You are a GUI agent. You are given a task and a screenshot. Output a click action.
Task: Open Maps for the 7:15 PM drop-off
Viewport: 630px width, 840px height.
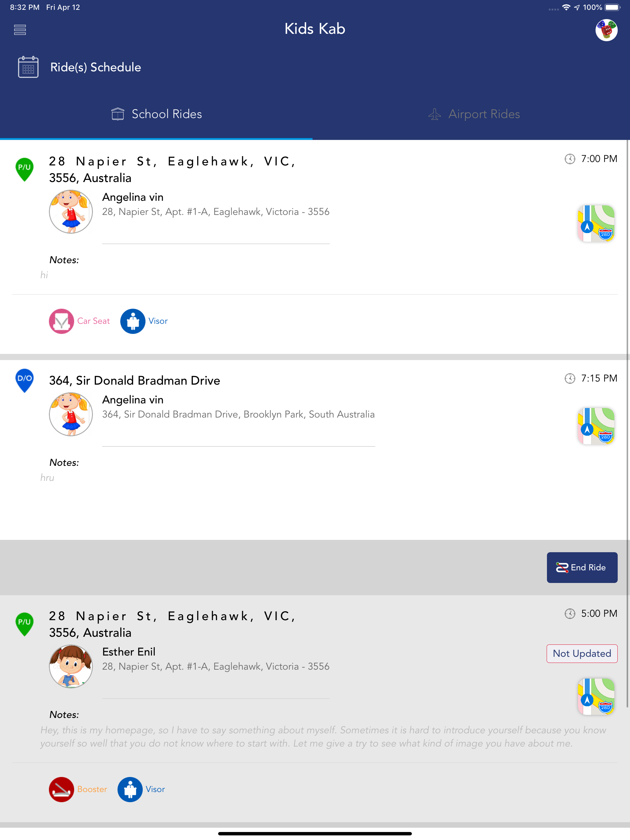[x=596, y=426]
